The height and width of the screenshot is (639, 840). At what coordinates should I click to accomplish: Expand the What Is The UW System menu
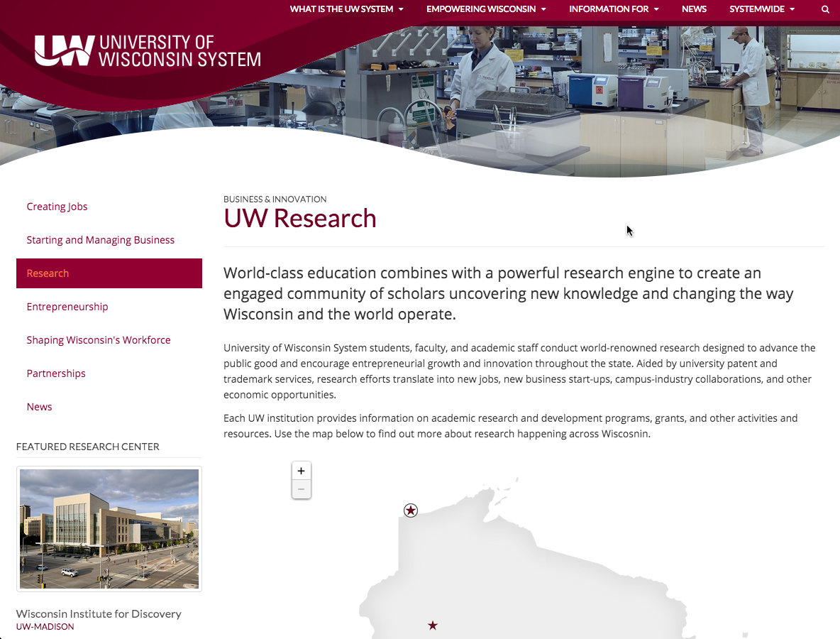tap(346, 9)
